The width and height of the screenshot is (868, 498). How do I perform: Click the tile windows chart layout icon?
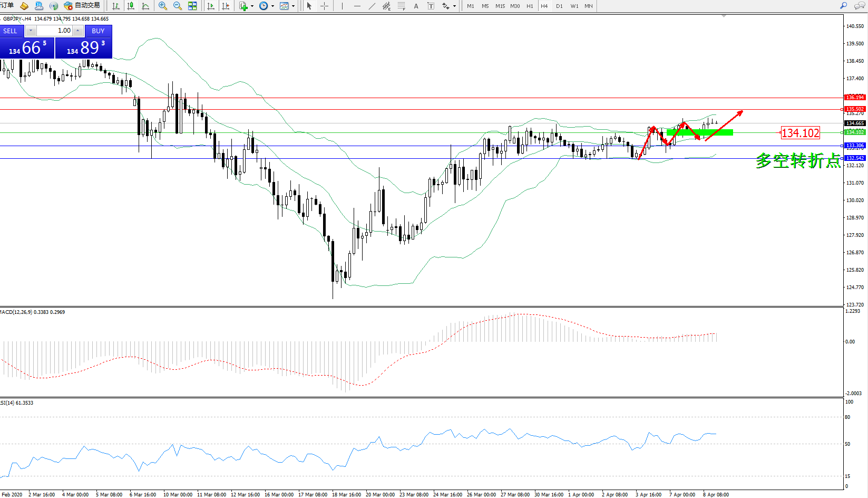192,6
